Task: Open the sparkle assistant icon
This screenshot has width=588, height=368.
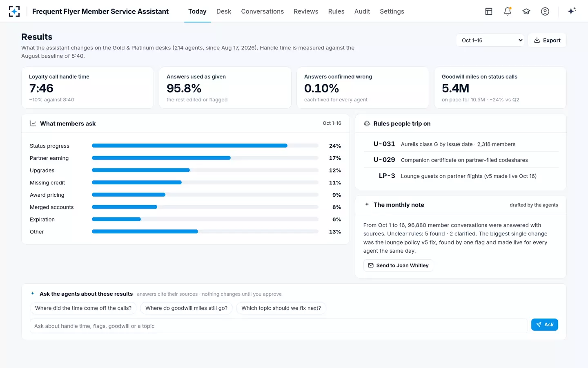Action: coord(572,11)
